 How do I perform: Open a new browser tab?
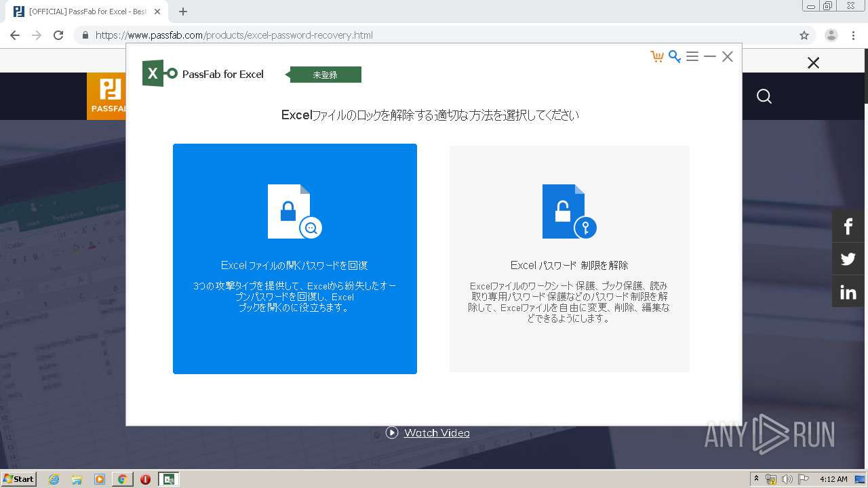tap(182, 12)
